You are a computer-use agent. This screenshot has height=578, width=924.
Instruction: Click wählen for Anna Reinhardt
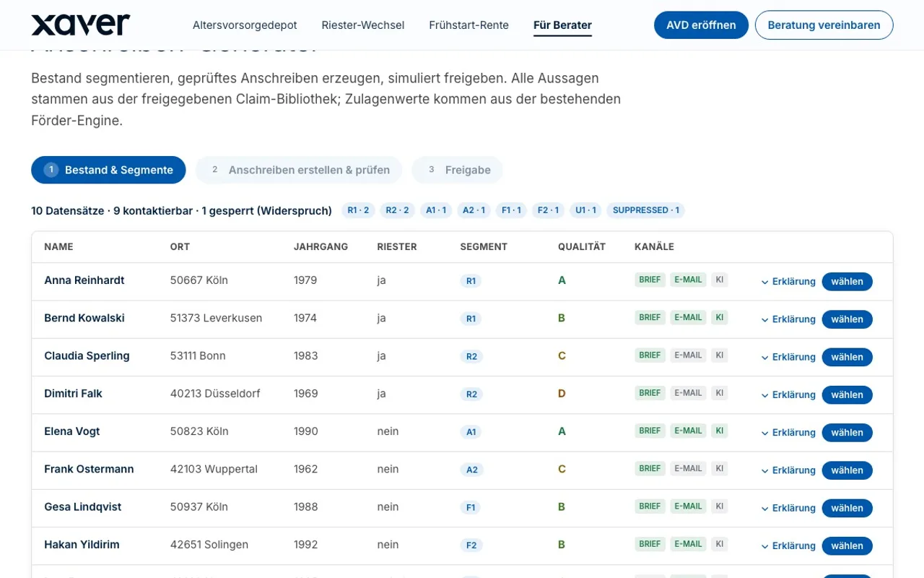(847, 282)
